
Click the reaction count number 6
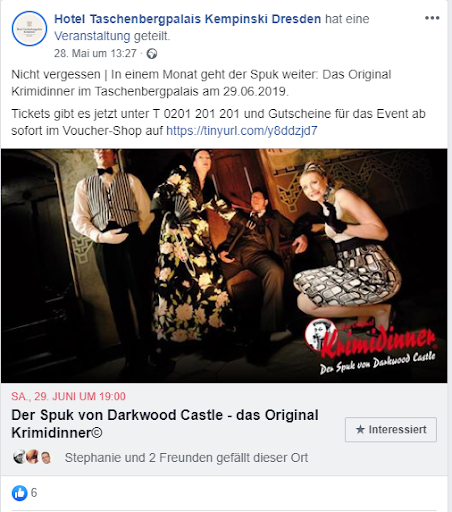point(34,493)
